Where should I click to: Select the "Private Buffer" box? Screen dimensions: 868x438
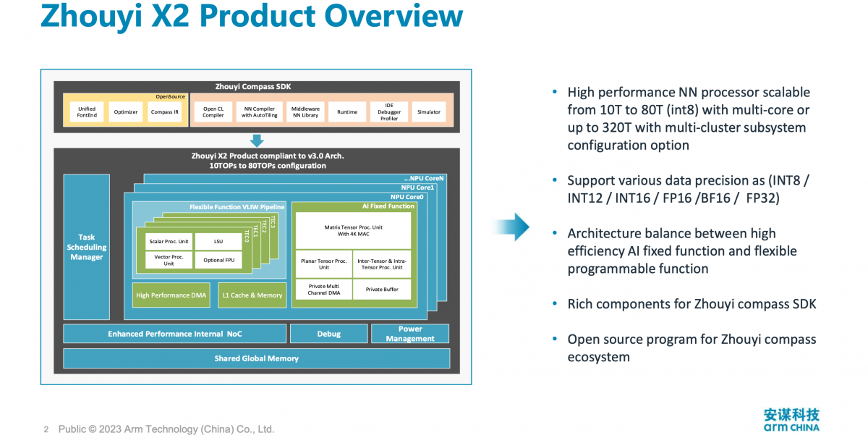pyautogui.click(x=382, y=290)
